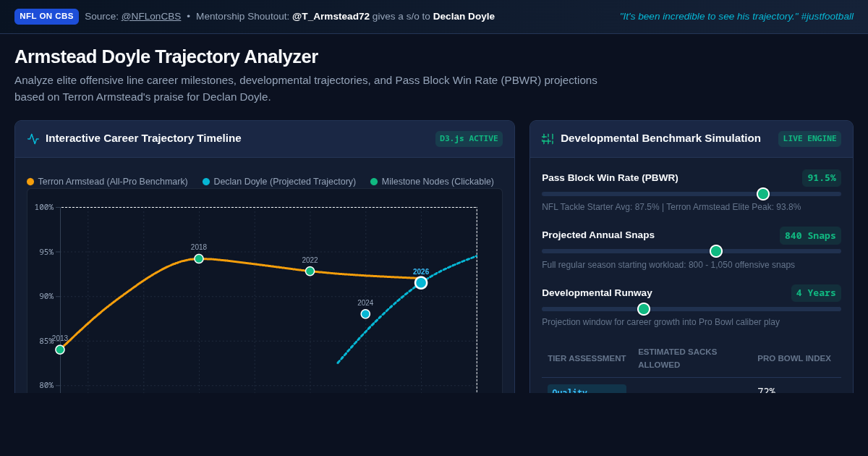Image resolution: width=868 pixels, height=456 pixels.
Task: Click the Terron Armstead (All-Pro Benchmark) legend label
Action: point(113,182)
